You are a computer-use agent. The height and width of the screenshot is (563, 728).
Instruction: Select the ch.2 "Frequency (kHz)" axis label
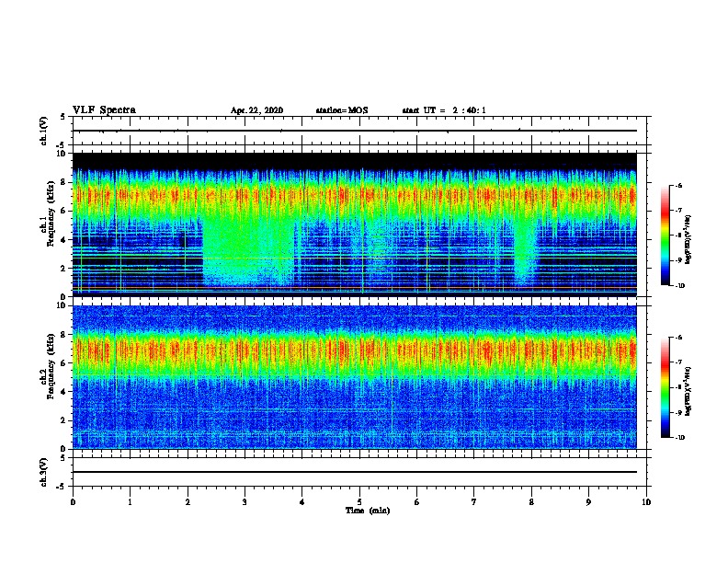51,366
